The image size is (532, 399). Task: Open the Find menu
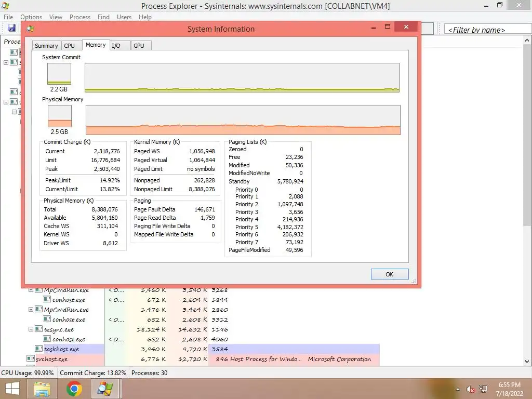point(103,17)
